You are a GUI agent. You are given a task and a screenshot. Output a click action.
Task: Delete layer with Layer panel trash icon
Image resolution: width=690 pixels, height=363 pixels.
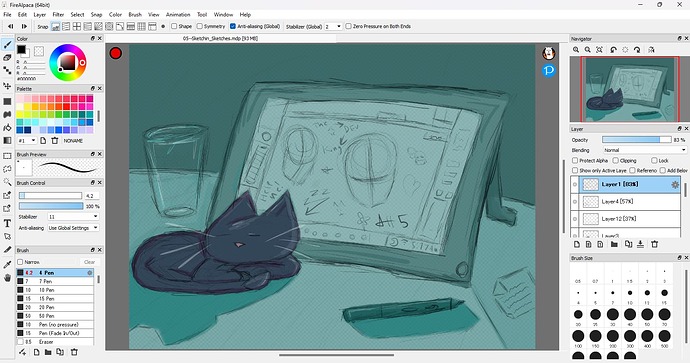pyautogui.click(x=654, y=244)
